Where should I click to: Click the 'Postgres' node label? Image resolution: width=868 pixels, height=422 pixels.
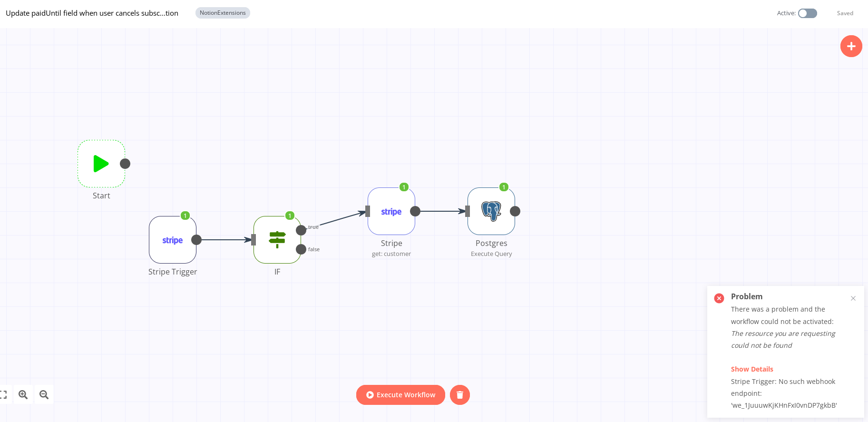[x=491, y=243]
